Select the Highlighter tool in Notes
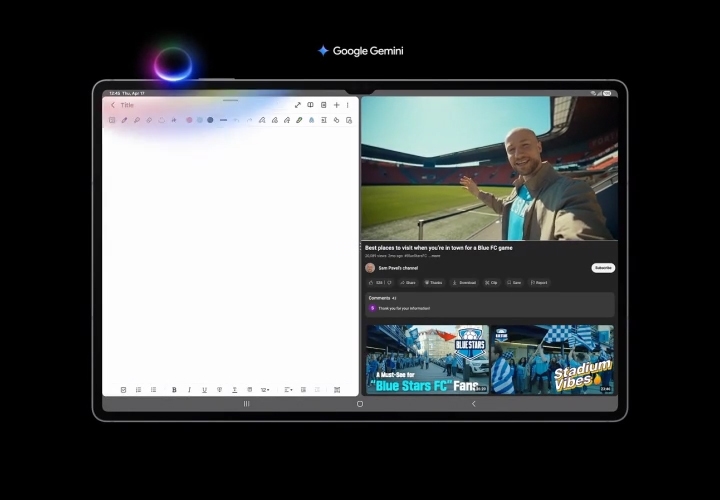Image resolution: width=720 pixels, height=500 pixels. point(137,120)
